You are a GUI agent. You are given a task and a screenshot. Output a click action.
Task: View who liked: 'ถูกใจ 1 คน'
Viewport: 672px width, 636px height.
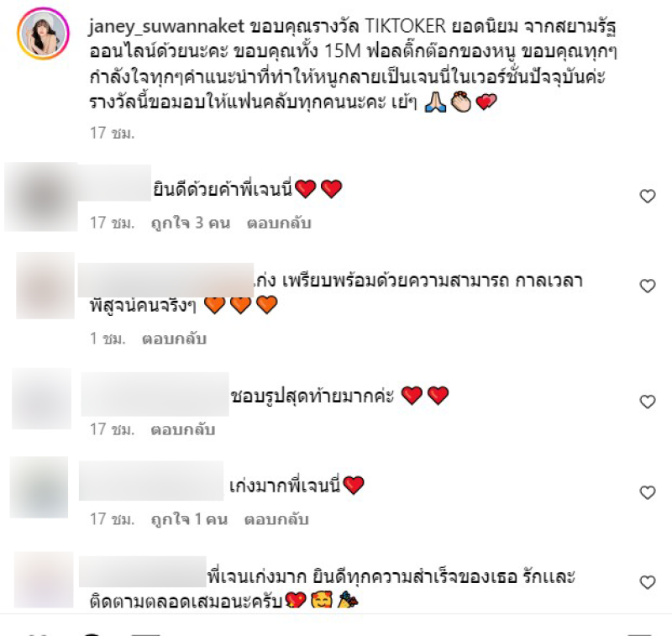click(x=189, y=519)
